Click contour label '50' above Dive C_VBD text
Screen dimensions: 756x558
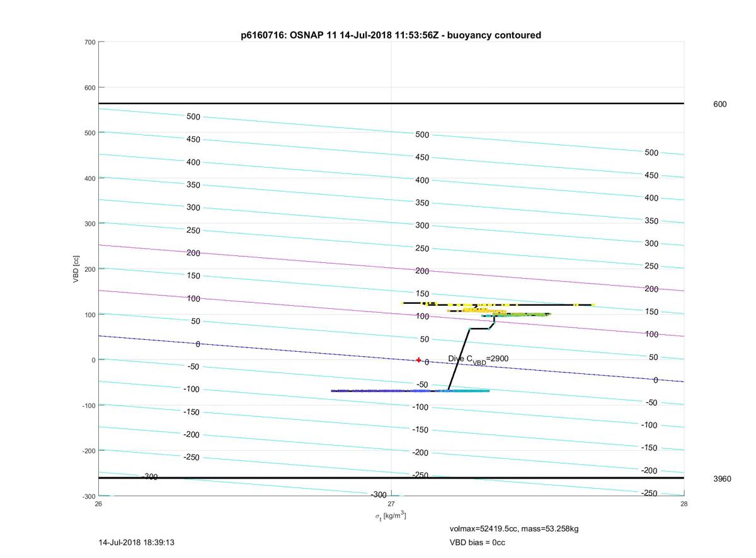tap(425, 339)
